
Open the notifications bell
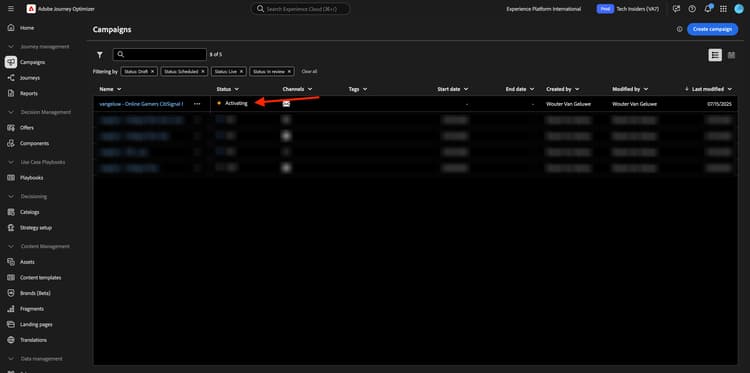pyautogui.click(x=708, y=9)
